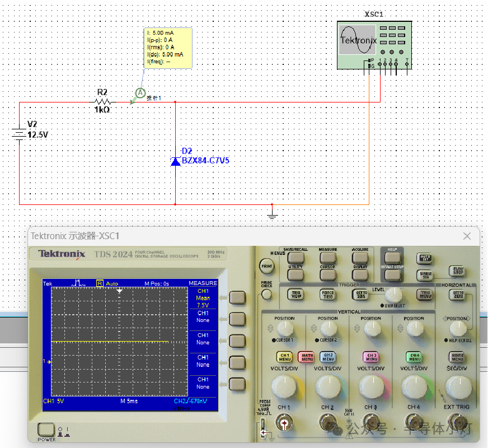Click the CH3 vertical POSITION knob
Viewport: 488px width, 448px height.
(x=372, y=329)
